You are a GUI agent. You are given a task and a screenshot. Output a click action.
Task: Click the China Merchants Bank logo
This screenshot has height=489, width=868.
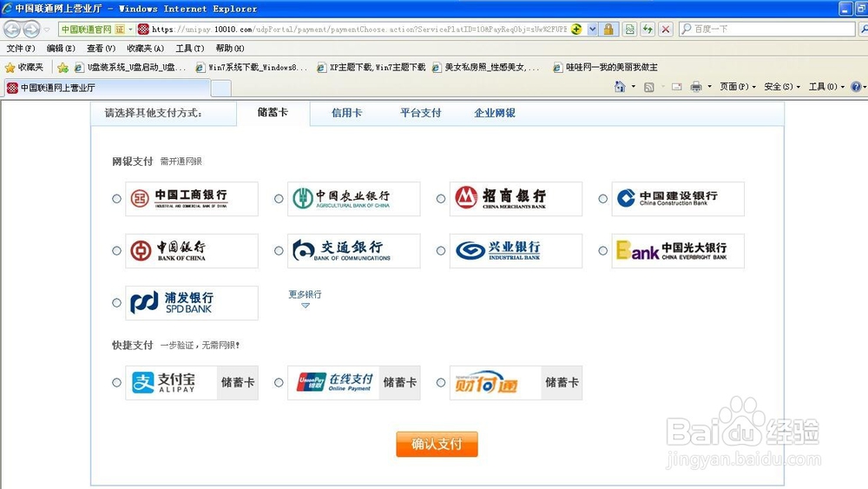pyautogui.click(x=516, y=199)
